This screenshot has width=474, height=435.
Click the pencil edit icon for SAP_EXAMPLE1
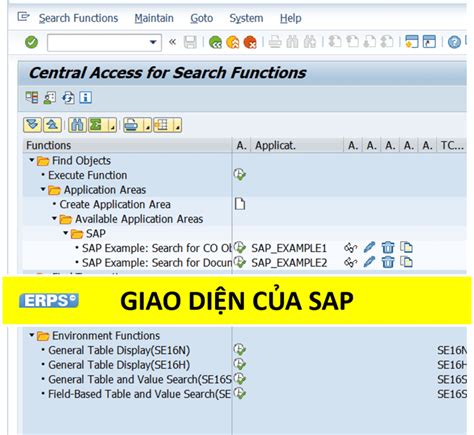[x=369, y=248]
